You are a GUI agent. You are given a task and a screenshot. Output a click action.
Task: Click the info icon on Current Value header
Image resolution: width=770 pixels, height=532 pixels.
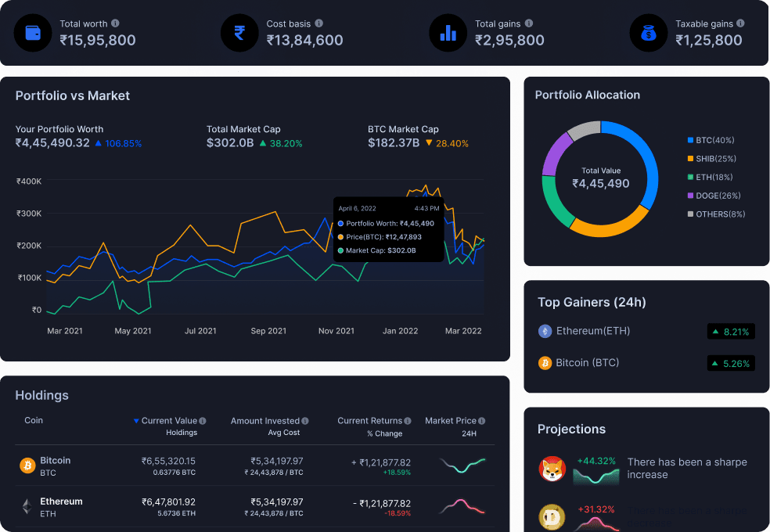coord(202,420)
